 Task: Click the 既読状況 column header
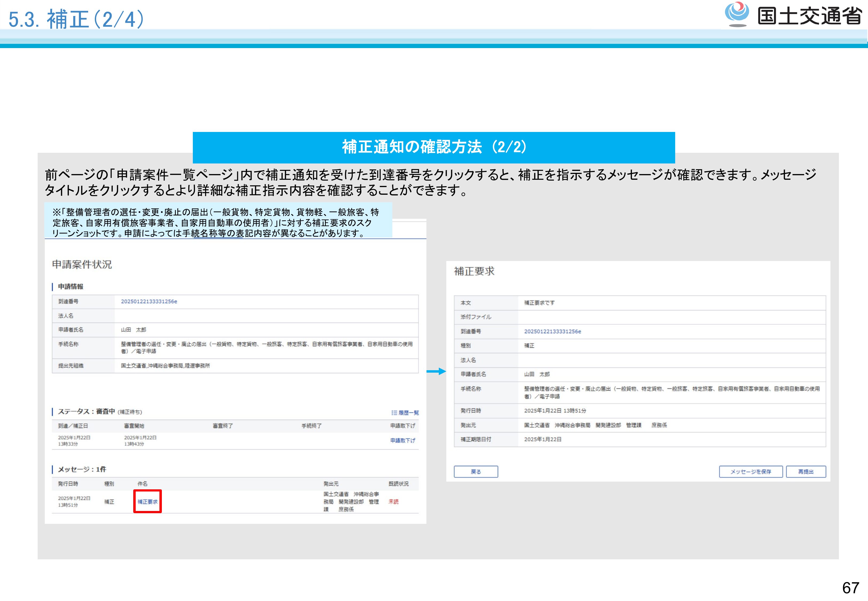[x=398, y=483]
